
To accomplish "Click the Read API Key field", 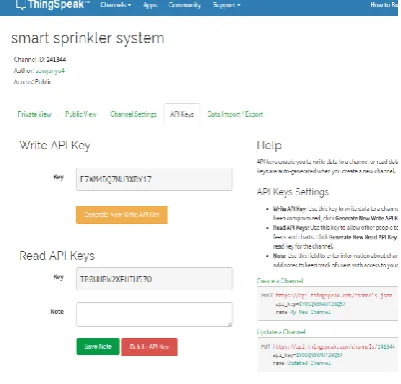I will pyautogui.click(x=154, y=279).
